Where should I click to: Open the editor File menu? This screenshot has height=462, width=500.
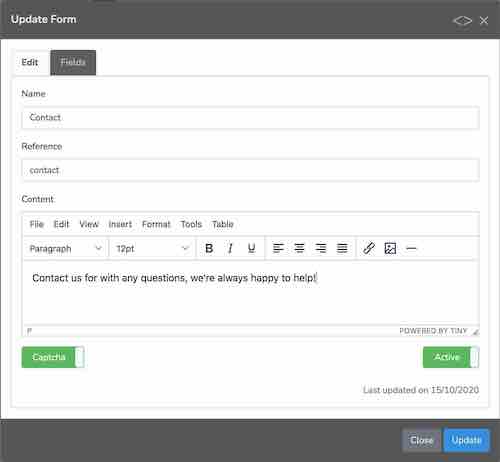[37, 224]
